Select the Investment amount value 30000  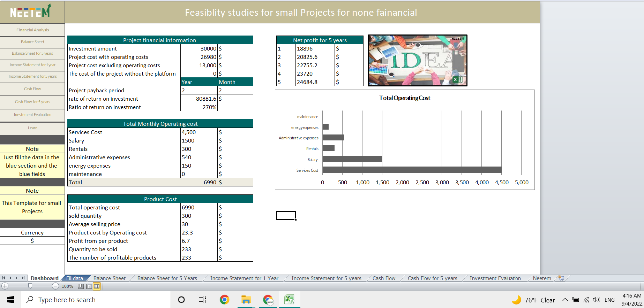[199, 48]
